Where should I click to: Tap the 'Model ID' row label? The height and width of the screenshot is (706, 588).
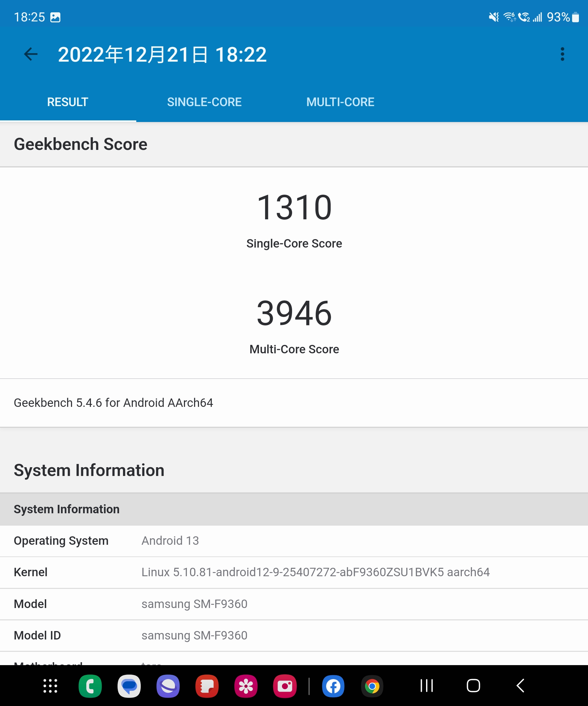tap(37, 635)
